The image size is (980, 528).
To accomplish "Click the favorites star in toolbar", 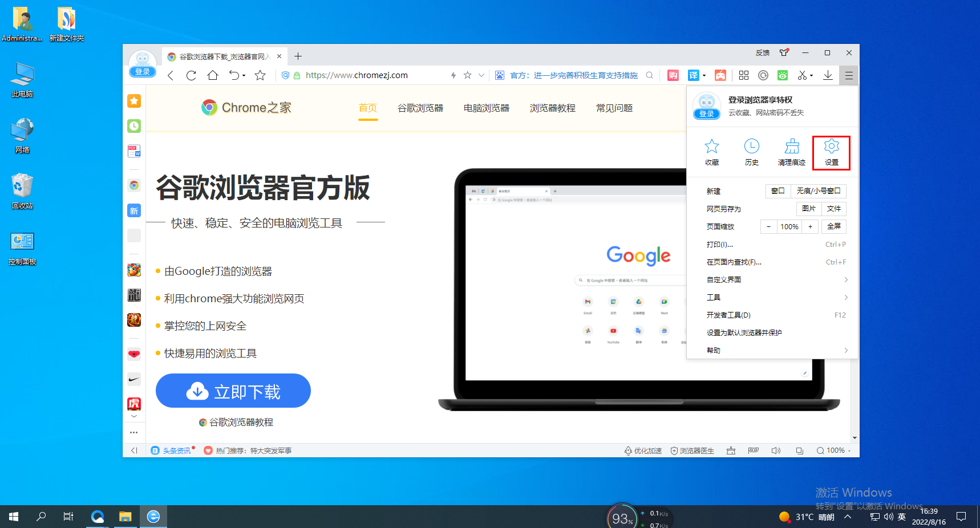I will point(260,75).
